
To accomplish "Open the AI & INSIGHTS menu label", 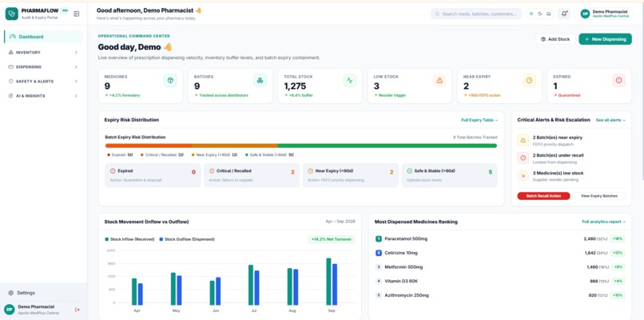I will coord(30,96).
